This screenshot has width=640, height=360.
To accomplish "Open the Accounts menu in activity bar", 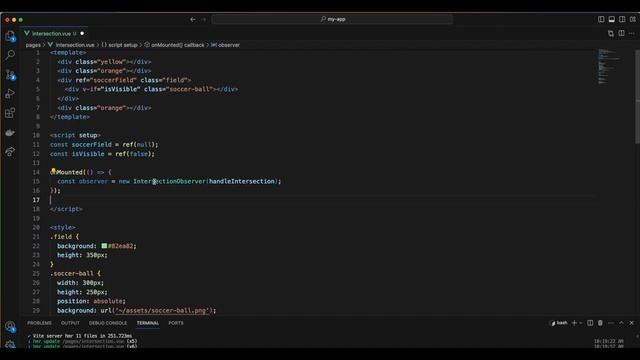I will click(10, 327).
